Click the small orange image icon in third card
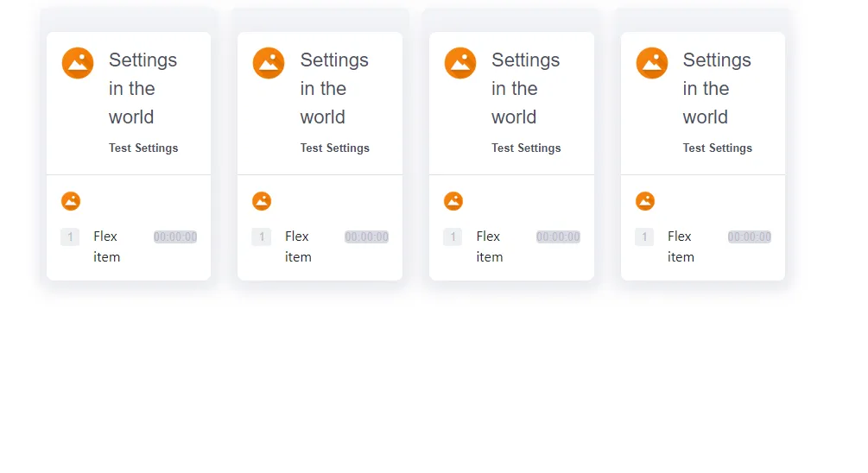 (453, 201)
